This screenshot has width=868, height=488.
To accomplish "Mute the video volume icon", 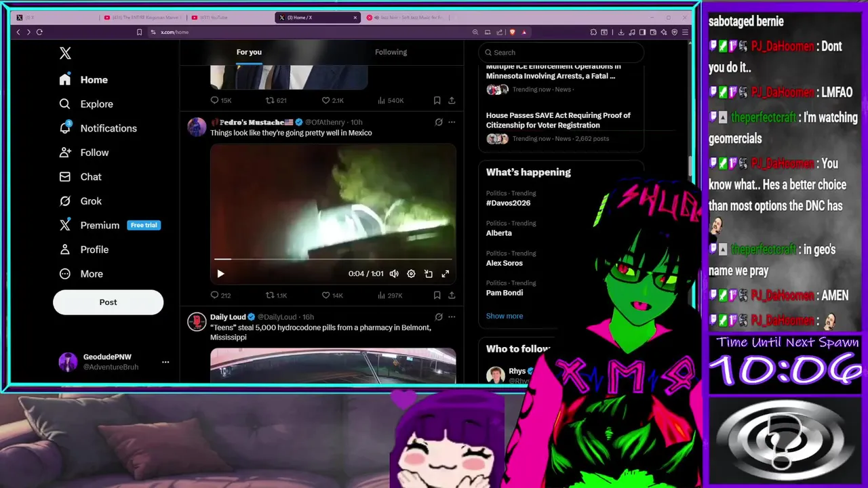I will pyautogui.click(x=394, y=274).
